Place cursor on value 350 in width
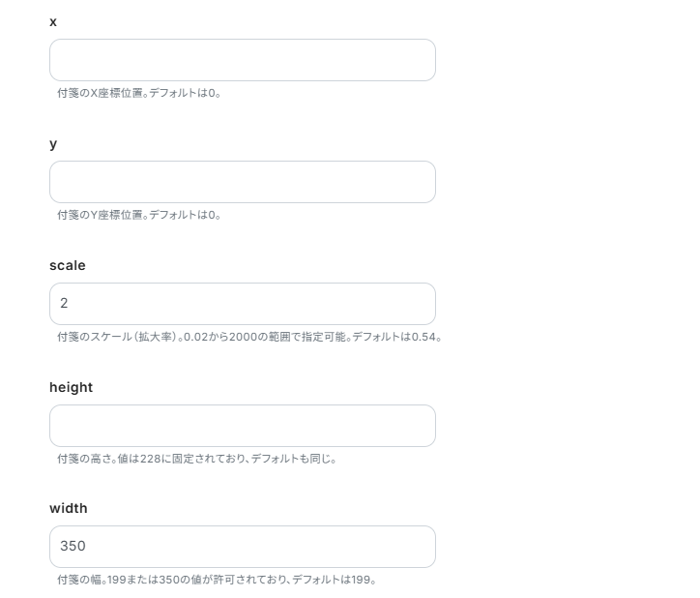This screenshot has width=700, height=598. 73,547
